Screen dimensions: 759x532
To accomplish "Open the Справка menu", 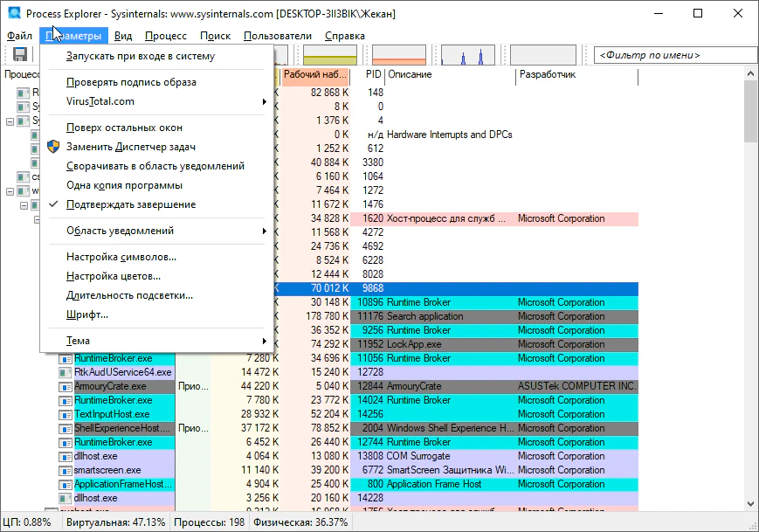I will click(344, 36).
